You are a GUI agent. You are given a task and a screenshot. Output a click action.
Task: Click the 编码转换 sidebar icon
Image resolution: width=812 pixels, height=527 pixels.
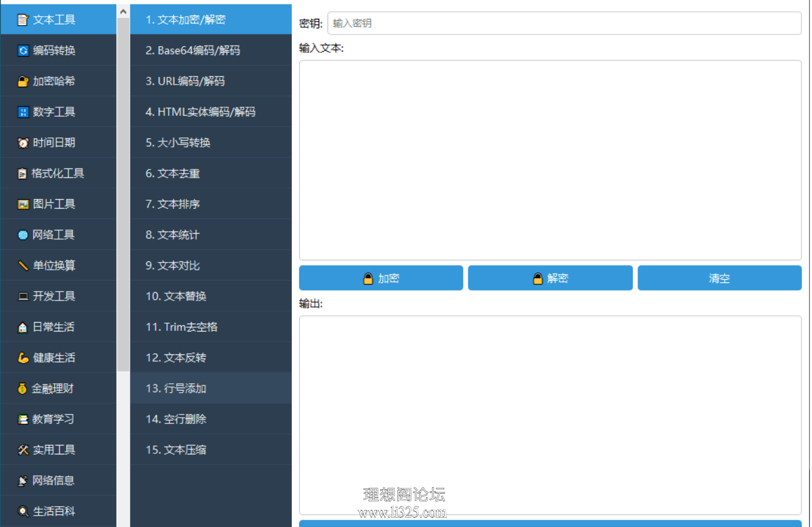click(x=23, y=51)
